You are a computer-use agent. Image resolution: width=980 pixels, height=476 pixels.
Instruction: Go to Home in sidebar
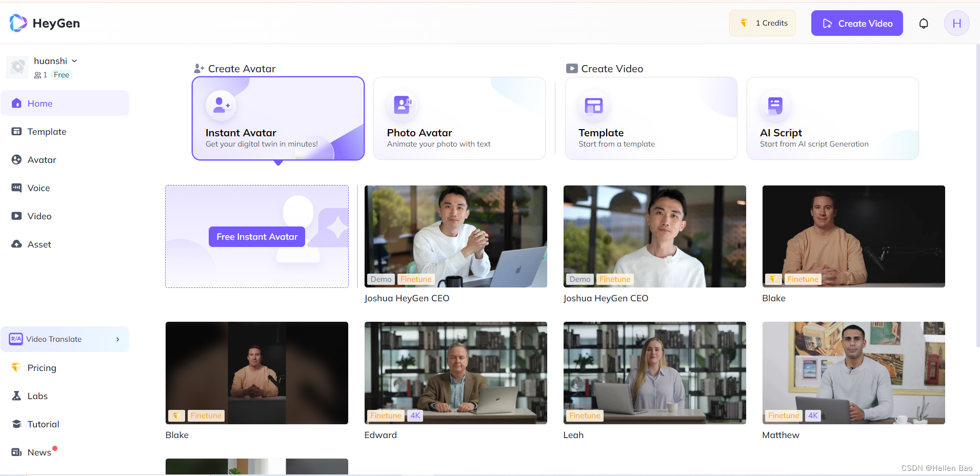pos(65,103)
